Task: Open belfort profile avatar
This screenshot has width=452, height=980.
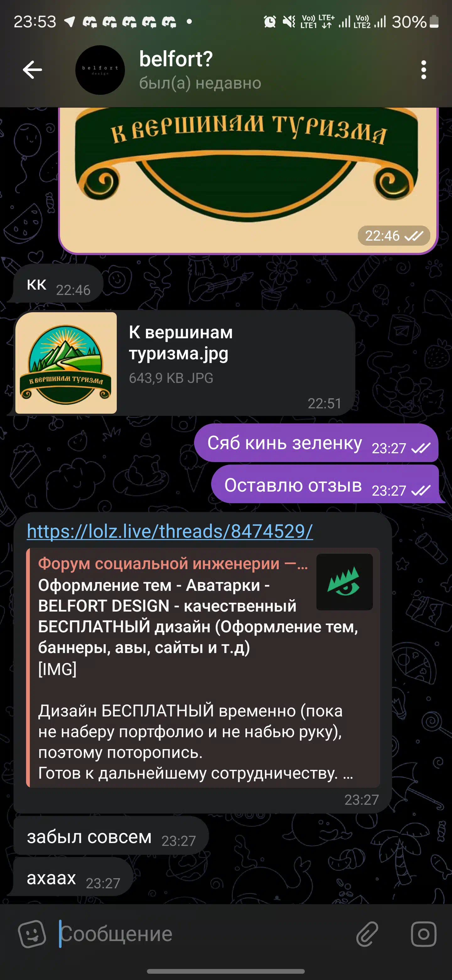Action: tap(100, 70)
